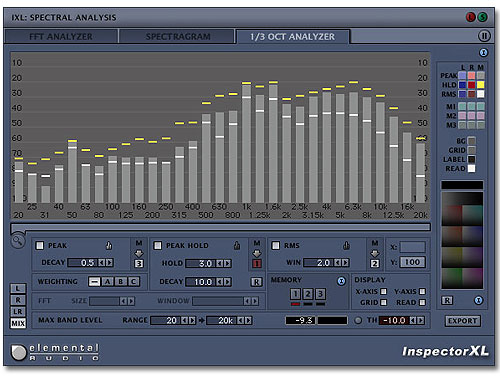The width and height of the screenshot is (500, 379).
Task: Enable the PEAK checkbox
Action: click(40, 246)
